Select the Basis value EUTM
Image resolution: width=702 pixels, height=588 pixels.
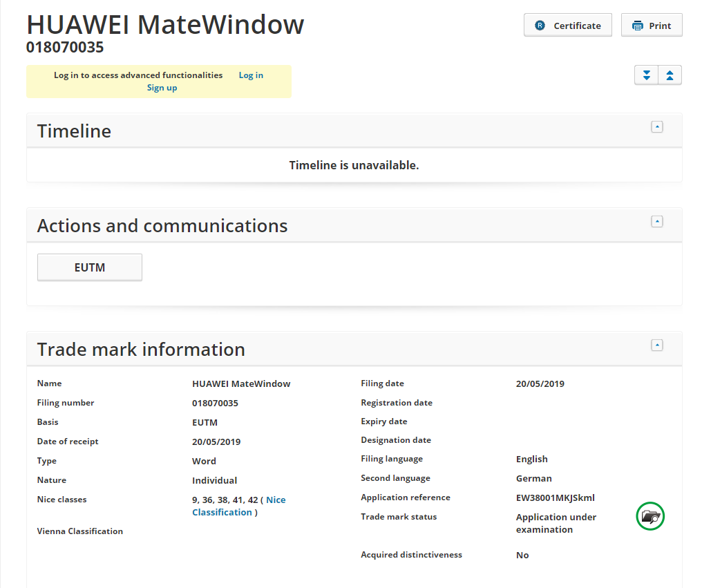[x=205, y=422]
